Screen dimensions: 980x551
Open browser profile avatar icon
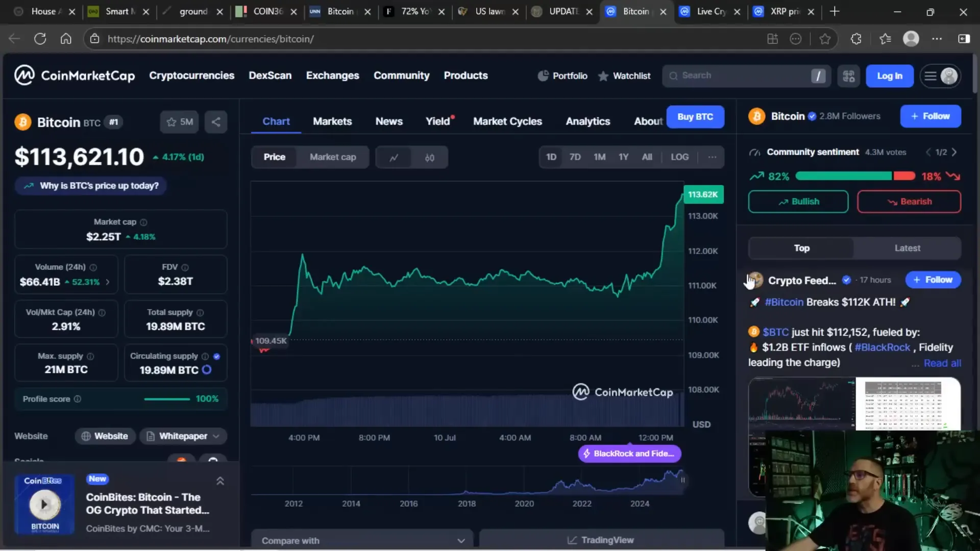(911, 39)
